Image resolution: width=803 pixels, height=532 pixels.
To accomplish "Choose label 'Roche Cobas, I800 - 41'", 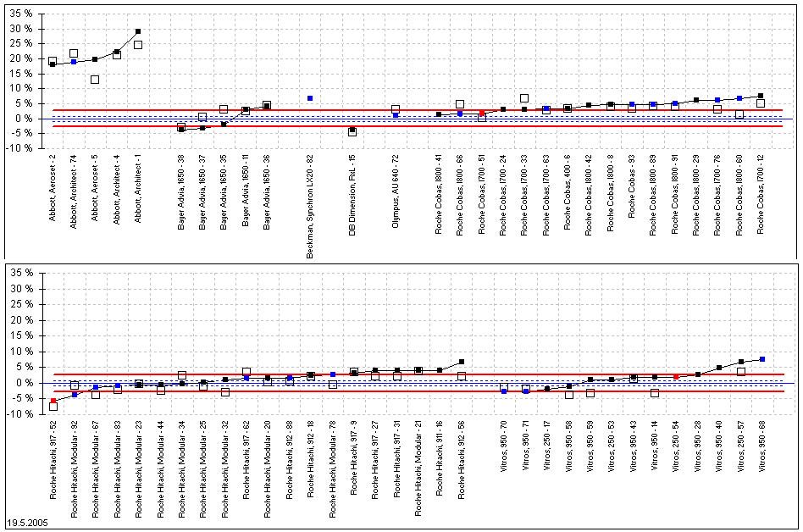I will (x=439, y=194).
